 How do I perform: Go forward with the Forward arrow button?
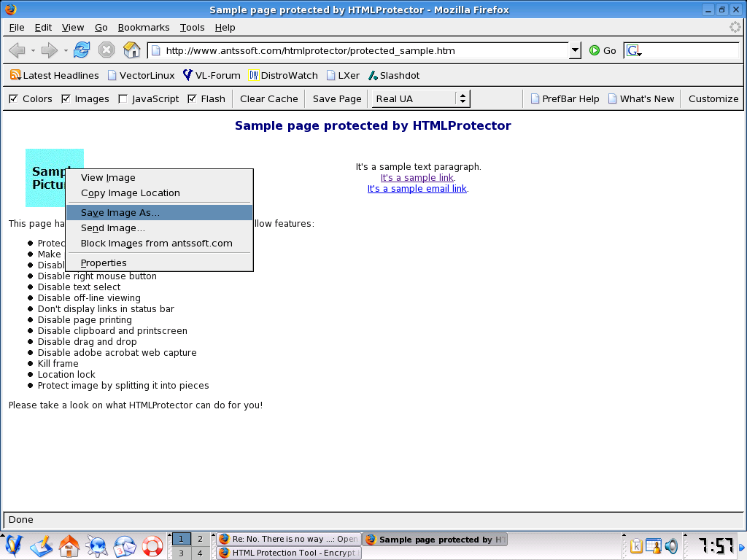tap(50, 50)
